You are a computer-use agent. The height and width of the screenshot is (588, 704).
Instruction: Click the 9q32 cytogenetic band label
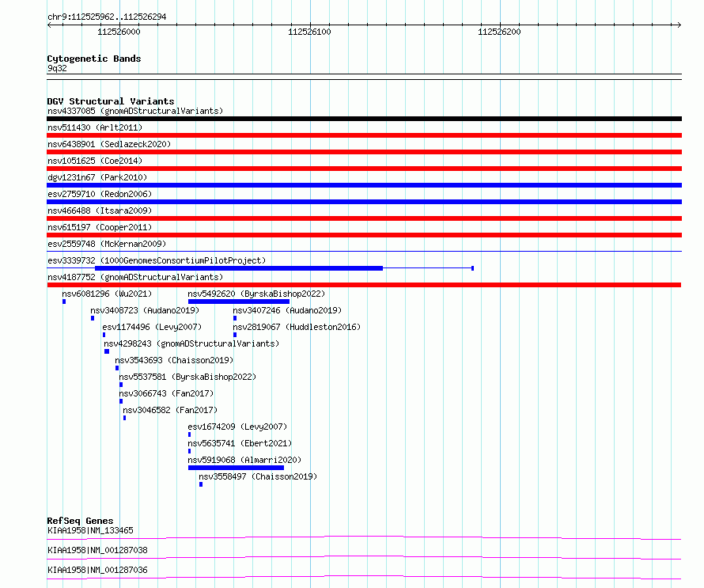click(x=57, y=68)
